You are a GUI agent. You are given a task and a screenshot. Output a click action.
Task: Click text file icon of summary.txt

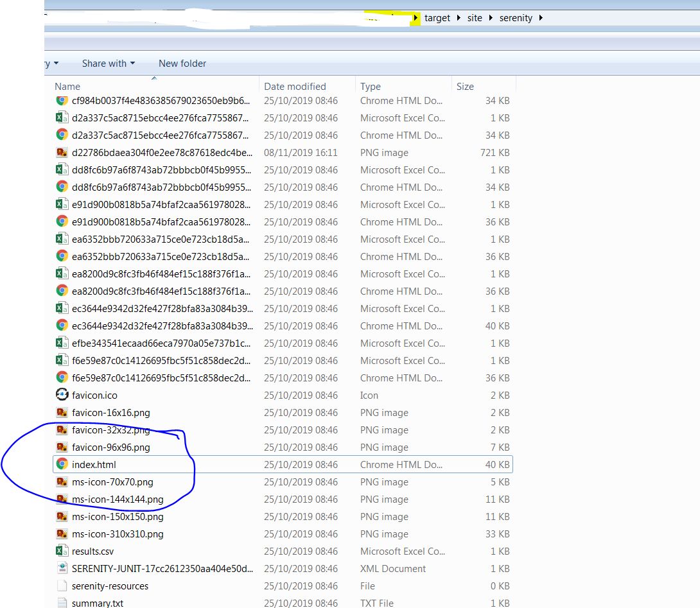click(x=62, y=603)
